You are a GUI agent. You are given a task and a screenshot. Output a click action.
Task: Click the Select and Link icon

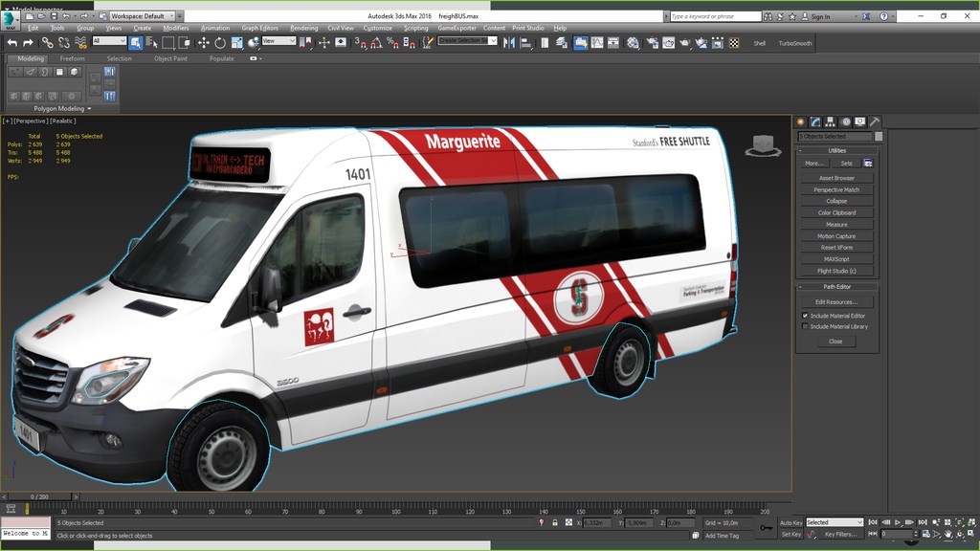click(x=48, y=43)
